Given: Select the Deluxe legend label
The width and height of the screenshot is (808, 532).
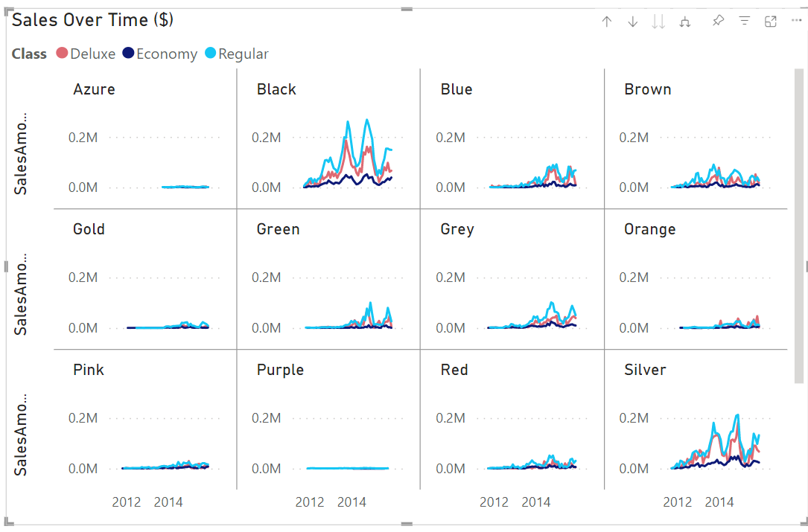Looking at the screenshot, I should (93, 54).
